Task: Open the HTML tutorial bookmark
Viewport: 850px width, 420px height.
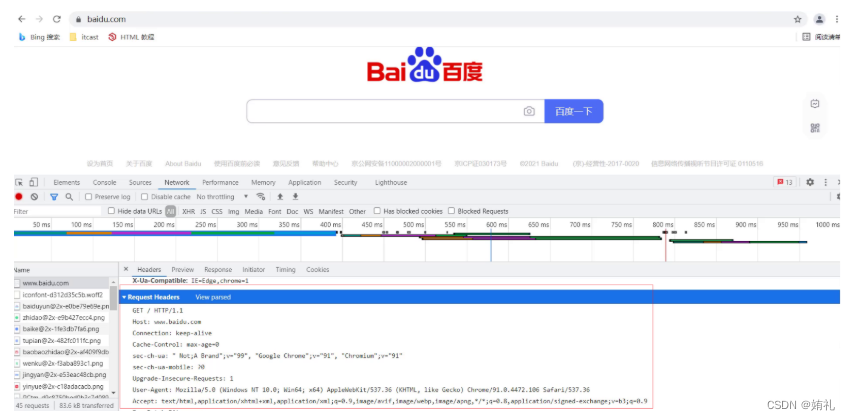Action: [131, 37]
